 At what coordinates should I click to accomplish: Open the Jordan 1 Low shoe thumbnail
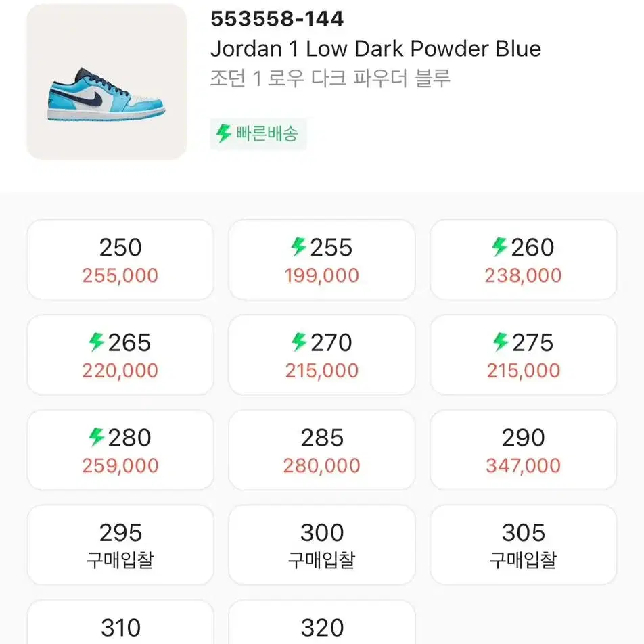(106, 82)
